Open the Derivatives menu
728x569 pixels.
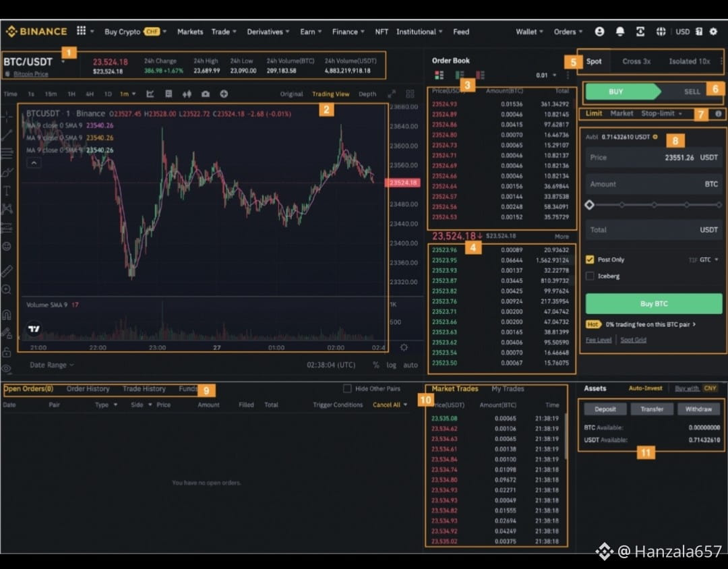click(268, 32)
